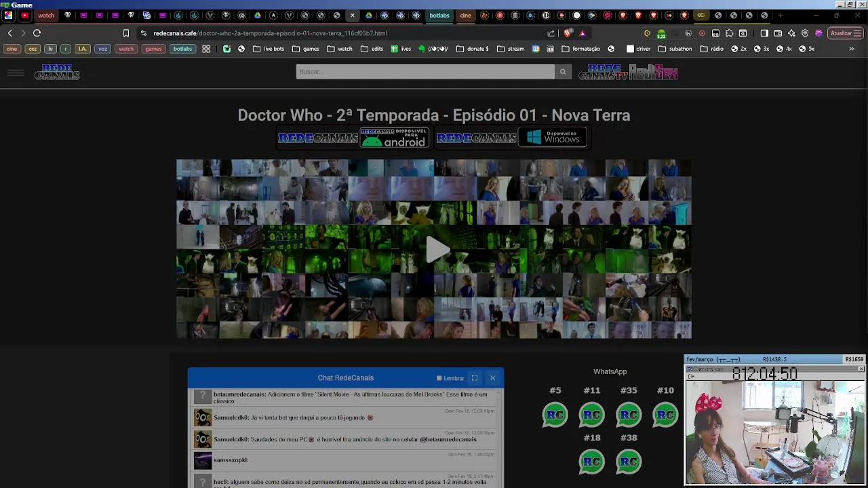Screen dimensions: 868x488
Task: Click the address bar URL
Action: (x=270, y=33)
